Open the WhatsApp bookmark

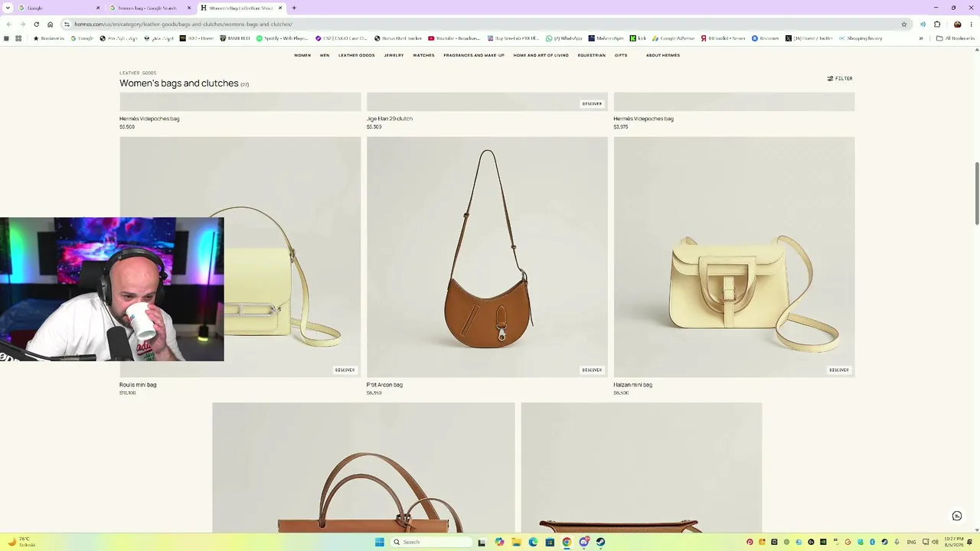[x=563, y=38]
